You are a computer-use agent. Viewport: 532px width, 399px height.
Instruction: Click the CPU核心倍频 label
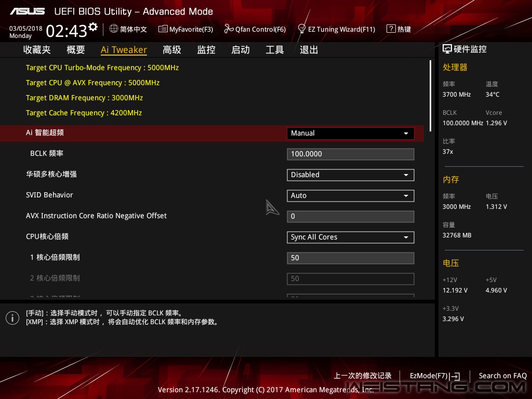(x=47, y=236)
